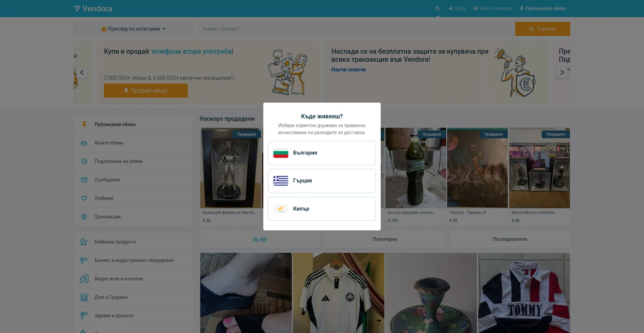
Task: Click folder icon next to Моите обяви
Action: point(84,143)
